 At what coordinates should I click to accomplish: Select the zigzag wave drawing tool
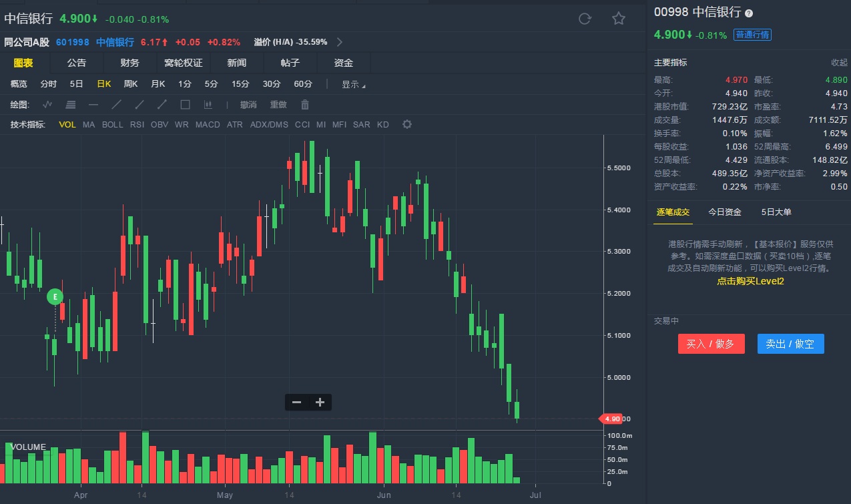tap(47, 104)
